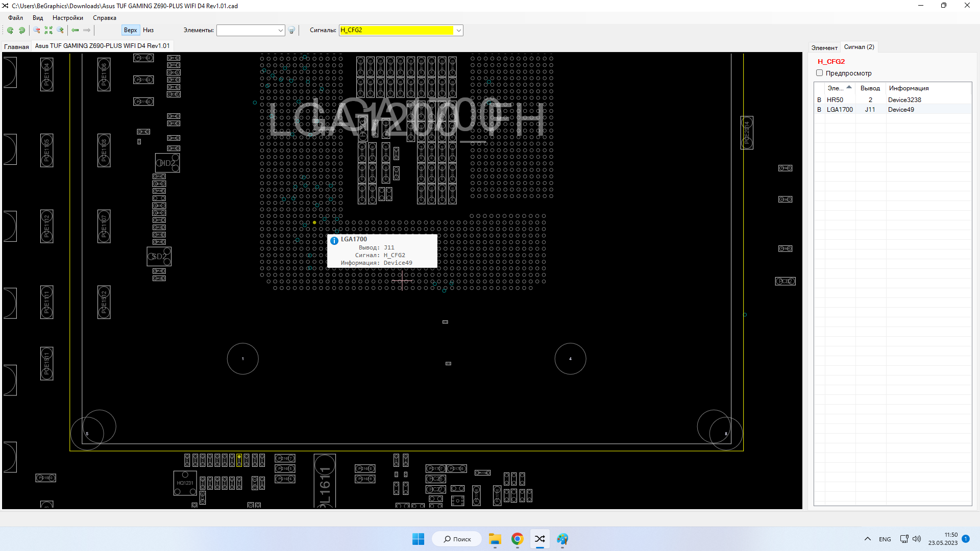Click the J11 pin cell
980x551 pixels.
[x=870, y=110]
